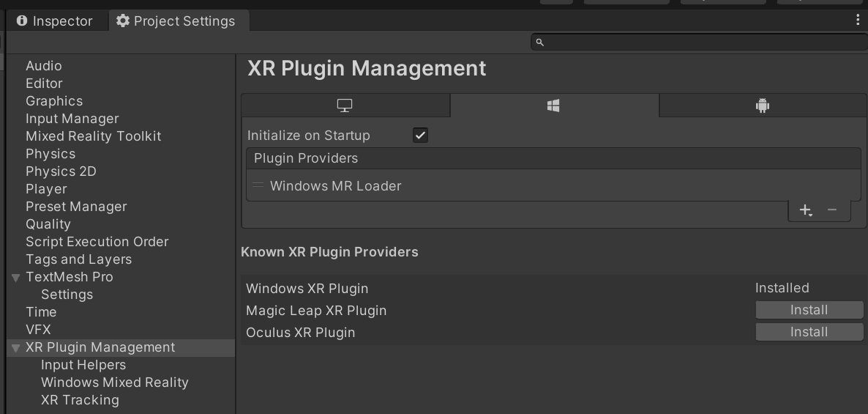Install the Magic Leap XR Plugin

tap(809, 310)
